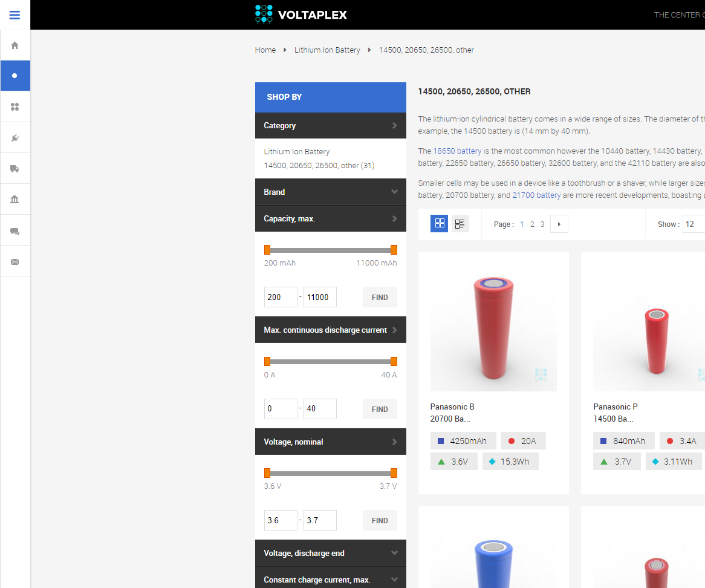Expand the Voltage, discharge end filter
Screen dimensions: 705x588
331,553
